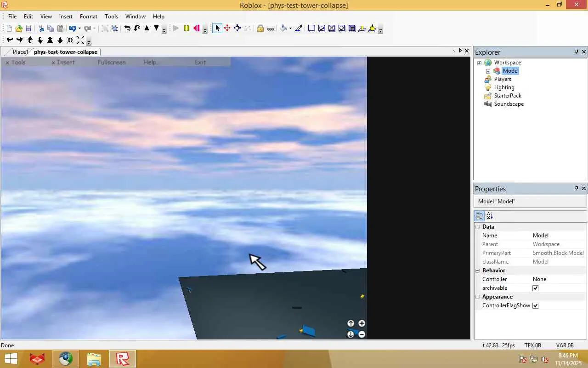Open the View menu
Screen dimensions: 588x368
click(x=46, y=17)
